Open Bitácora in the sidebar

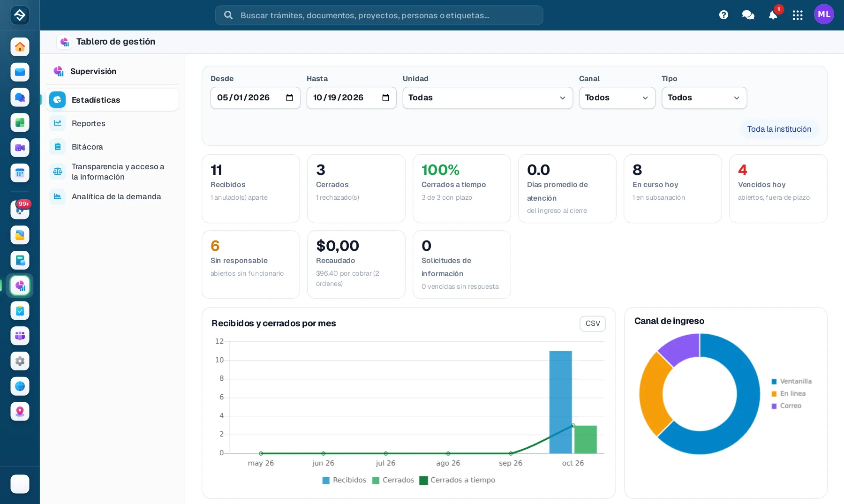click(x=113, y=147)
